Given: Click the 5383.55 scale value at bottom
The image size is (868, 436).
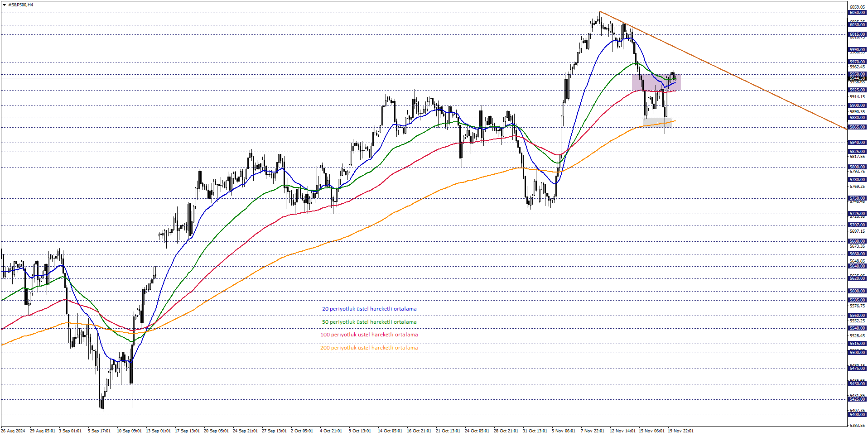Looking at the screenshot, I should [857, 426].
